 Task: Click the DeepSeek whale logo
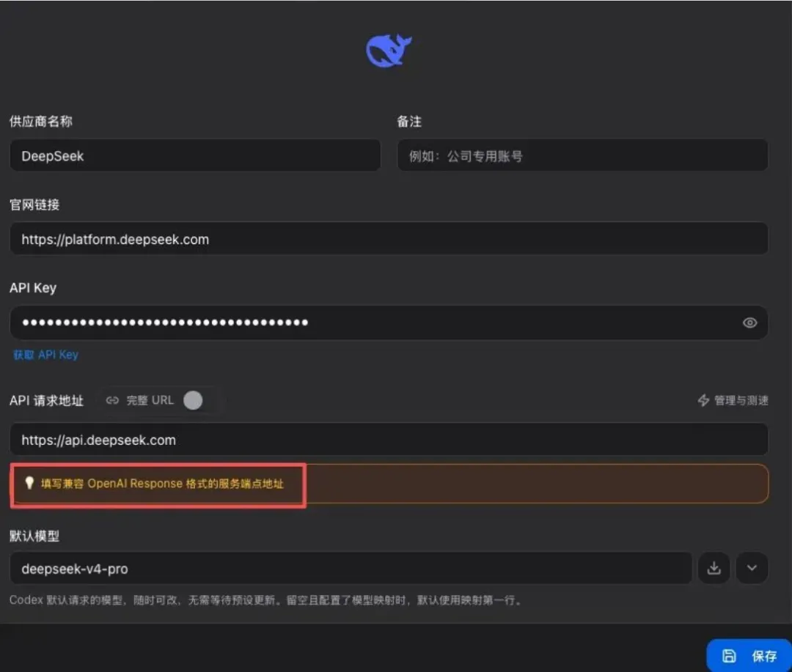[389, 51]
